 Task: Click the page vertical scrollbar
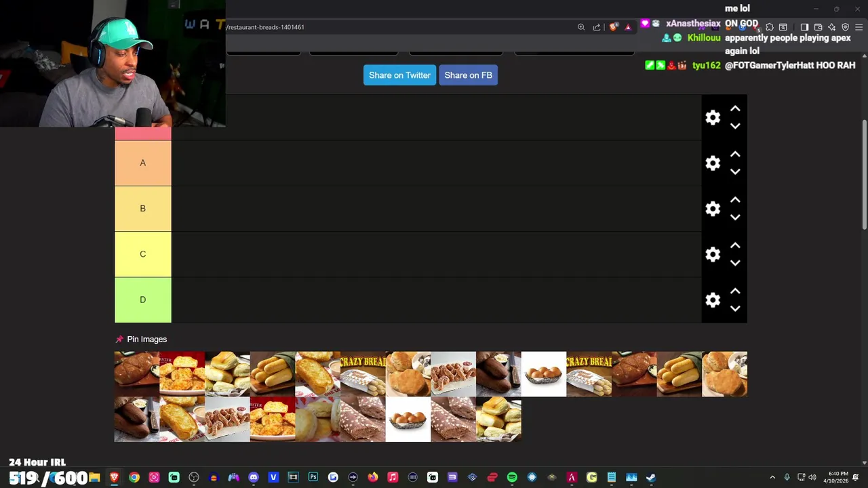[x=864, y=175]
